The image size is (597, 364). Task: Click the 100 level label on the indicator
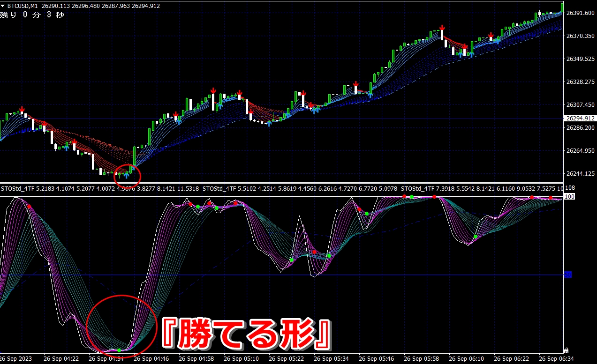569,196
